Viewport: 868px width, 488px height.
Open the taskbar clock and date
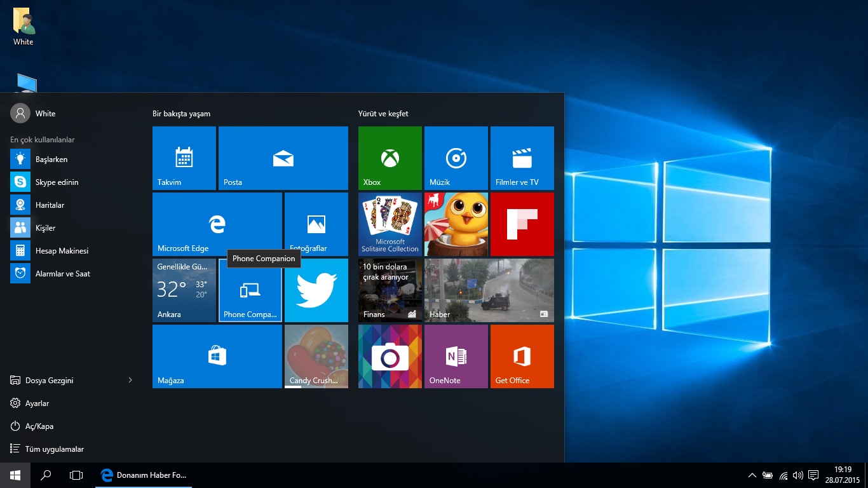pos(842,475)
